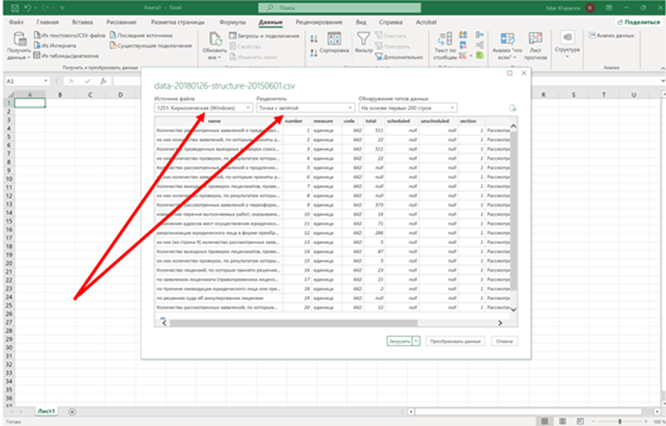Open Последние источники
The image size is (666, 426).
coord(141,36)
